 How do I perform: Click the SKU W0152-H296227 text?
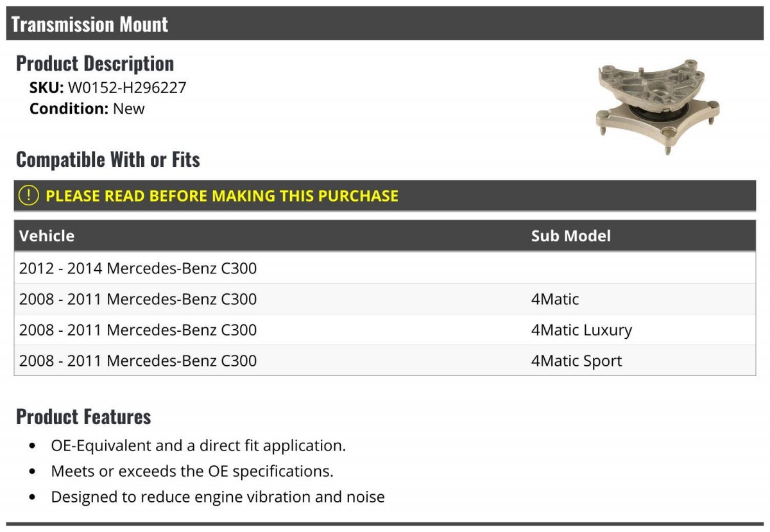tap(108, 87)
